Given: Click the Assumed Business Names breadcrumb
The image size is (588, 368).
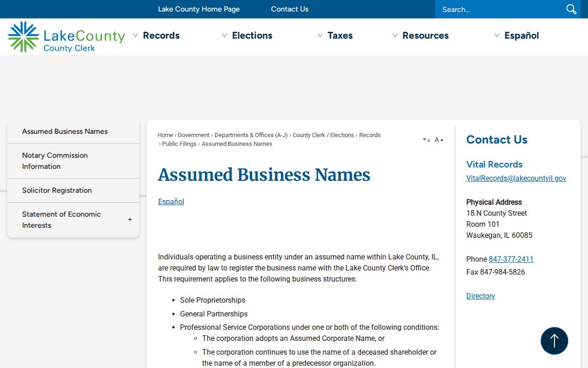Looking at the screenshot, I should coord(237,144).
